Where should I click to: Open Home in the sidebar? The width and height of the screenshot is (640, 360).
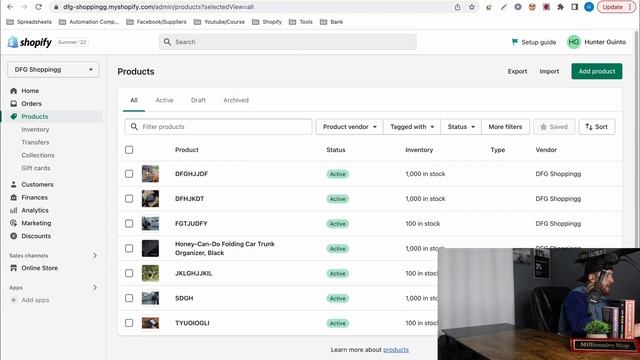tap(30, 91)
